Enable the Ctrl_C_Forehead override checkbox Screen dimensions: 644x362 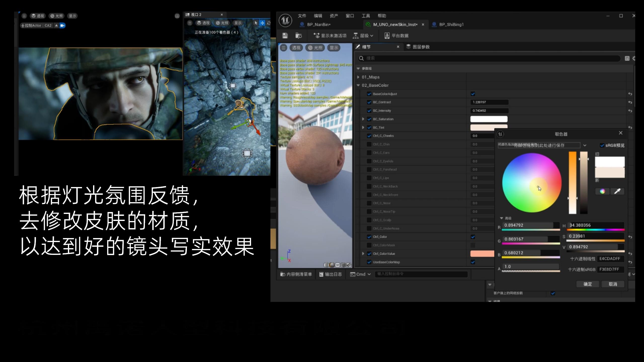coord(369,169)
